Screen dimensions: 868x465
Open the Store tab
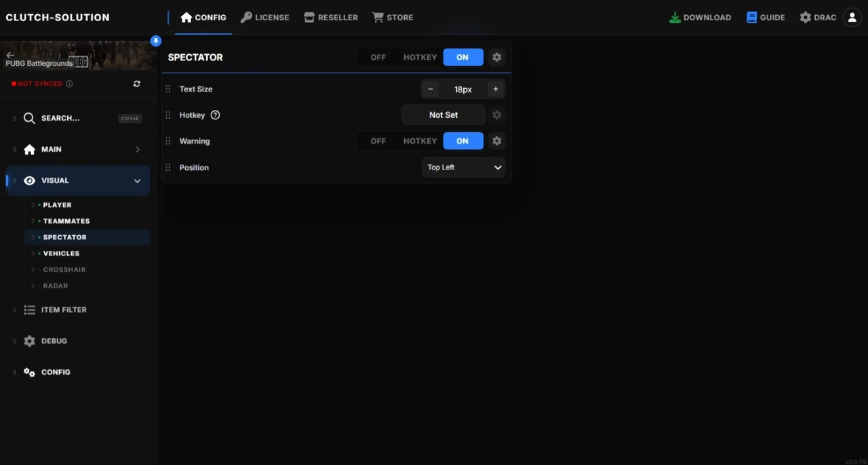pyautogui.click(x=393, y=18)
